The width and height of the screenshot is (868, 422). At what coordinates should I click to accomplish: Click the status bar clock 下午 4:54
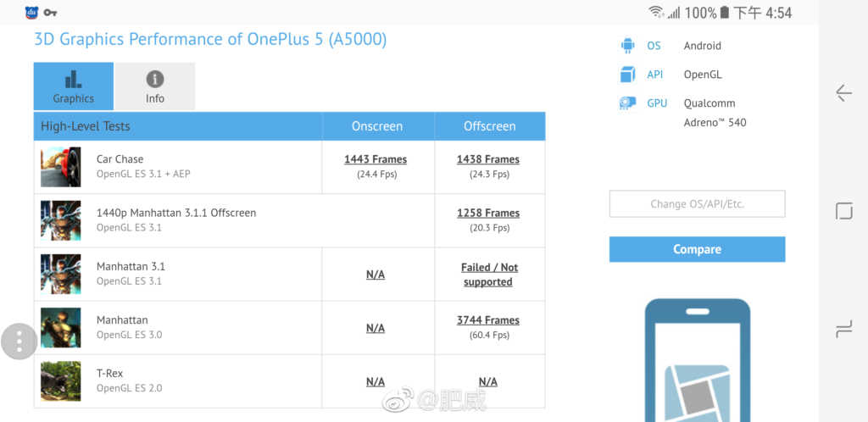pyautogui.click(x=763, y=13)
